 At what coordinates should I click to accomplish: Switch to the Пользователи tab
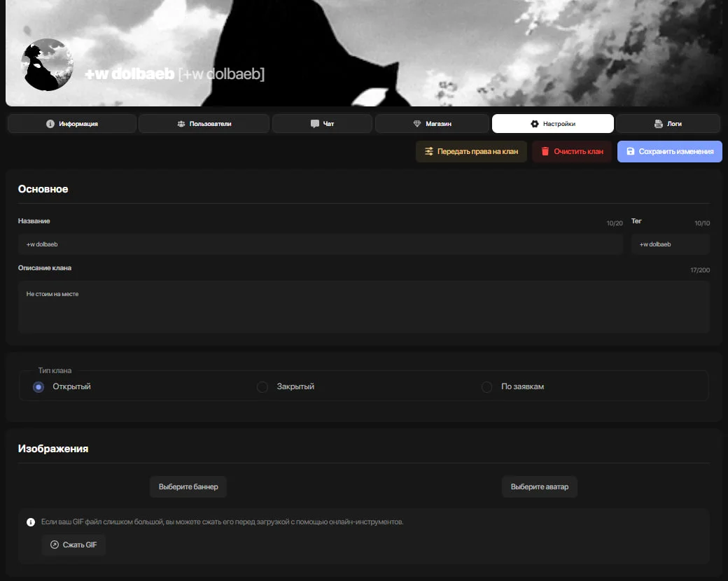(204, 123)
